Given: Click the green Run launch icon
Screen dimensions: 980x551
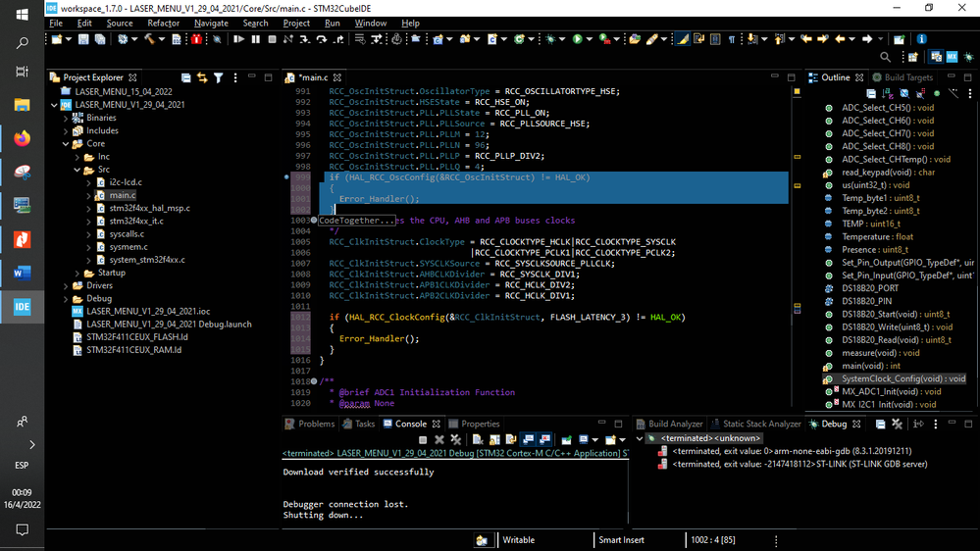Looking at the screenshot, I should pyautogui.click(x=578, y=39).
